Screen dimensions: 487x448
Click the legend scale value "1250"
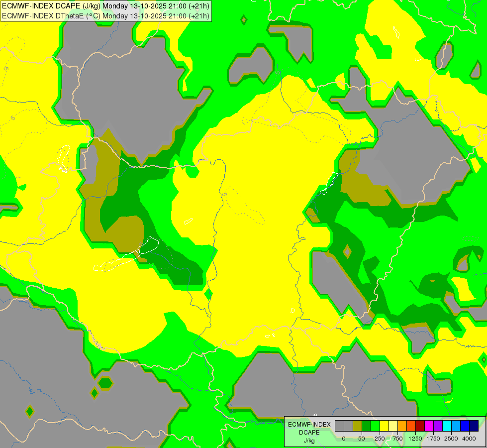[x=415, y=439]
